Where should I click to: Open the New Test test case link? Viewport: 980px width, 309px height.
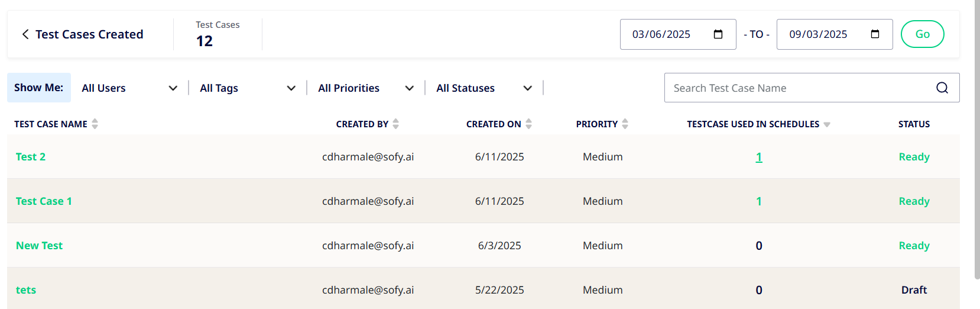(x=39, y=246)
